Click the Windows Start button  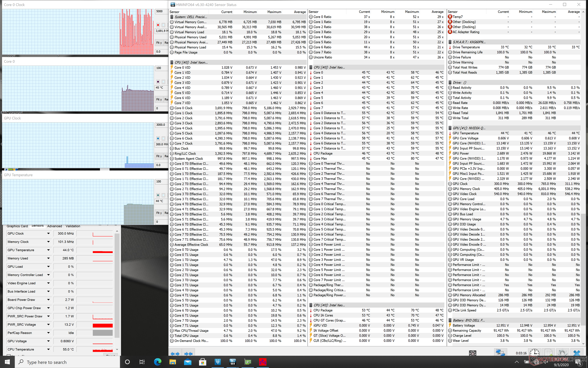[x=7, y=362]
